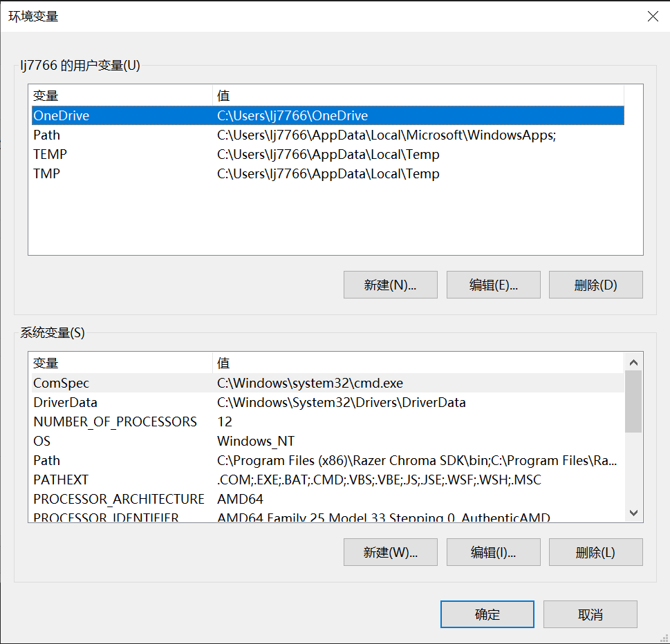
Task: Select the TEMP user variable
Action: coord(50,155)
